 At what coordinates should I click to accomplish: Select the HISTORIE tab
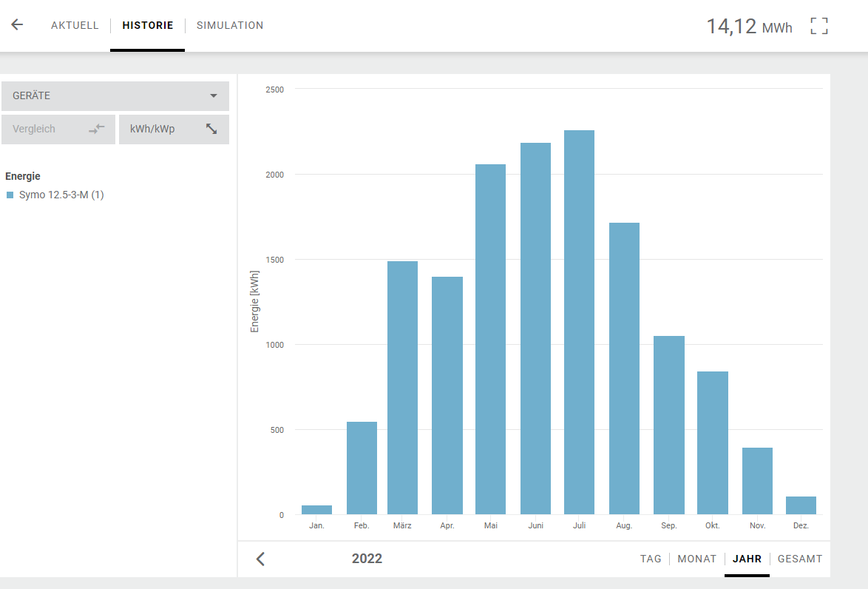click(148, 25)
